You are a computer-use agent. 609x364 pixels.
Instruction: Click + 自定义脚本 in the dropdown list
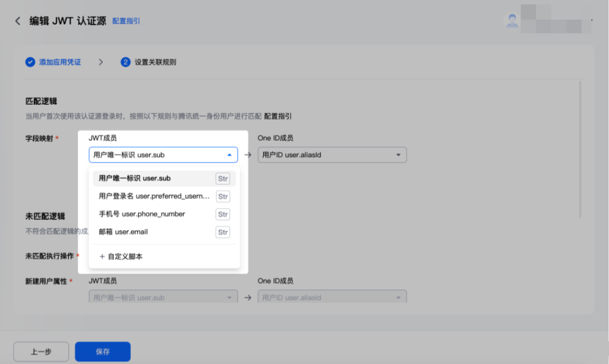tap(121, 256)
